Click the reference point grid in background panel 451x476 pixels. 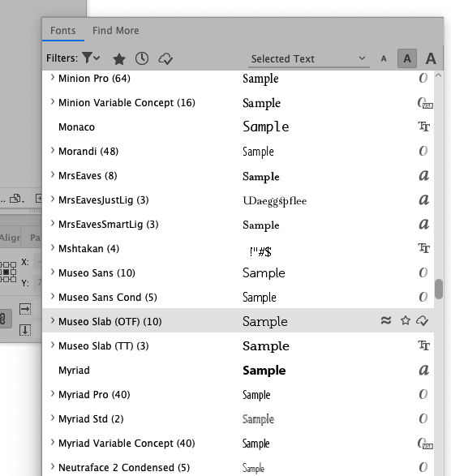click(8, 272)
